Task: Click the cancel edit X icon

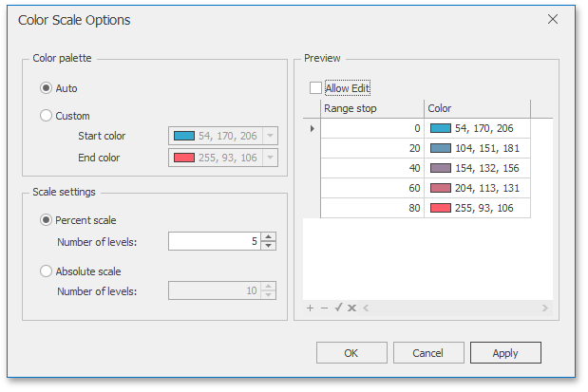Action: pyautogui.click(x=351, y=308)
